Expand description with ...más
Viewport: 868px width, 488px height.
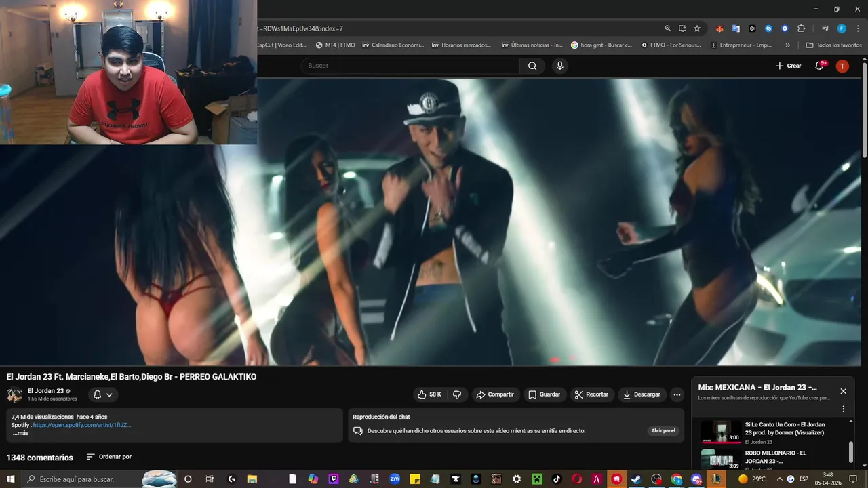[20, 433]
